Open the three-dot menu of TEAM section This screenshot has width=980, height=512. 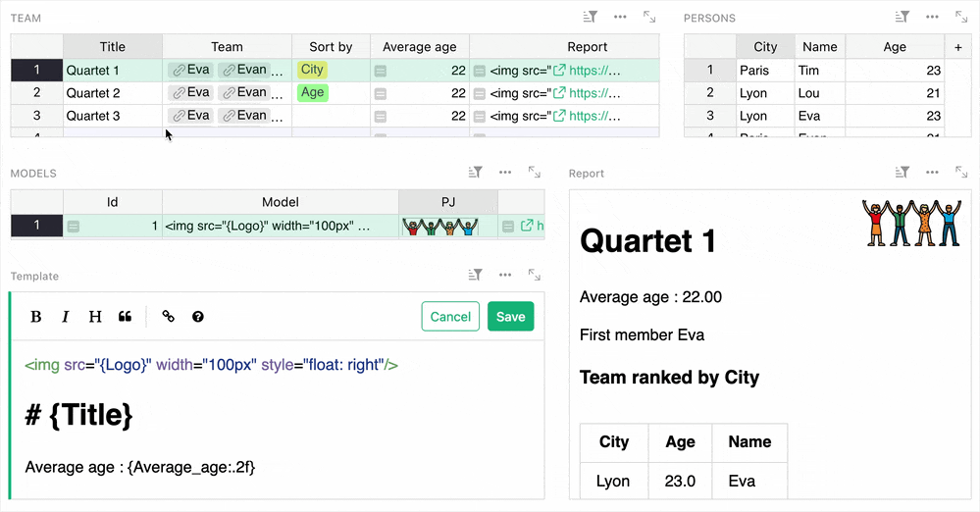[x=620, y=17]
